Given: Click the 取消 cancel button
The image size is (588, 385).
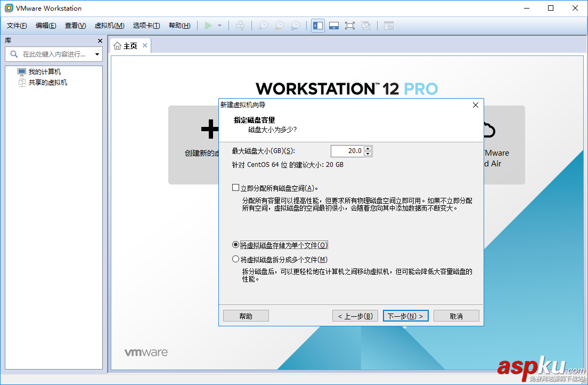Looking at the screenshot, I should pyautogui.click(x=456, y=316).
